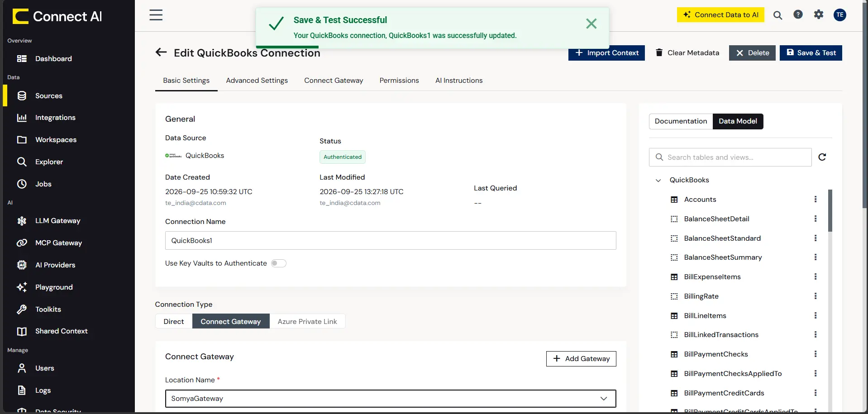Open the TE user avatar menu
The height and width of the screenshot is (414, 868).
point(839,14)
